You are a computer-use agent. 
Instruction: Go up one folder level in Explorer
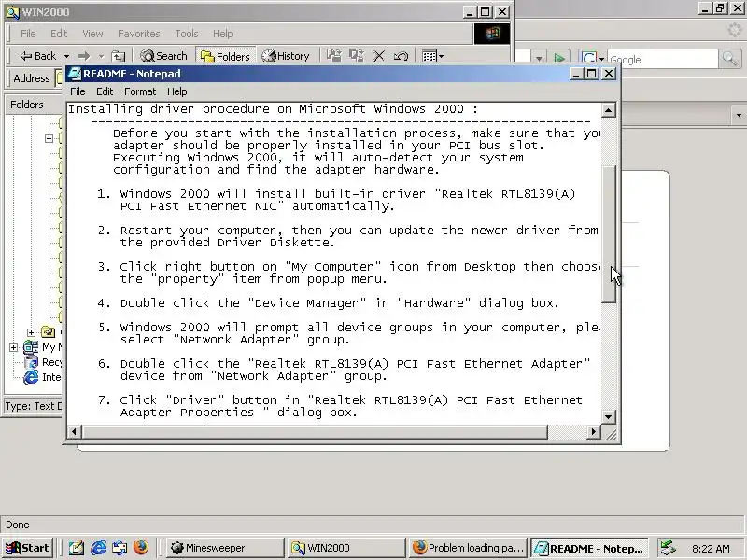(x=119, y=56)
